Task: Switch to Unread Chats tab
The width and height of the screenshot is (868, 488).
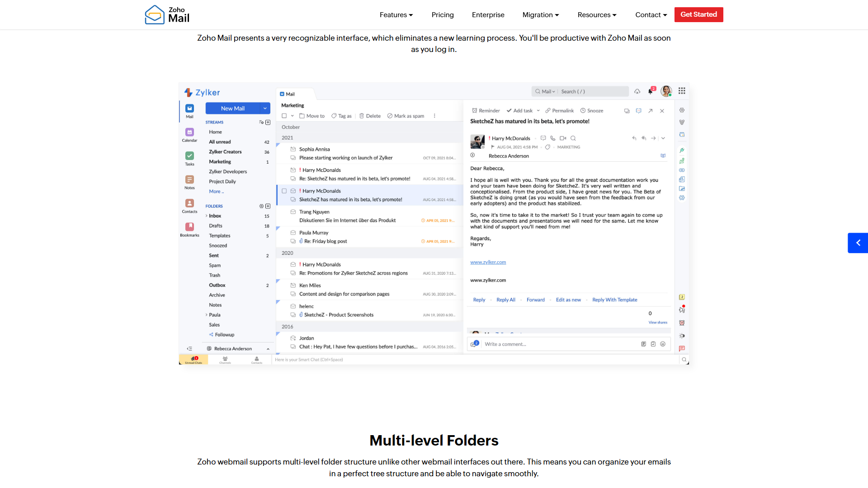Action: click(193, 360)
